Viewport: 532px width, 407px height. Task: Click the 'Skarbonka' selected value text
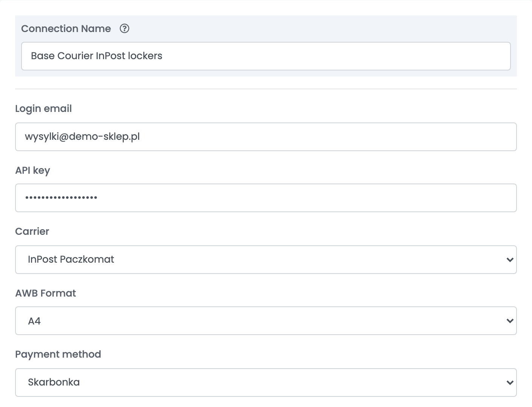click(54, 382)
